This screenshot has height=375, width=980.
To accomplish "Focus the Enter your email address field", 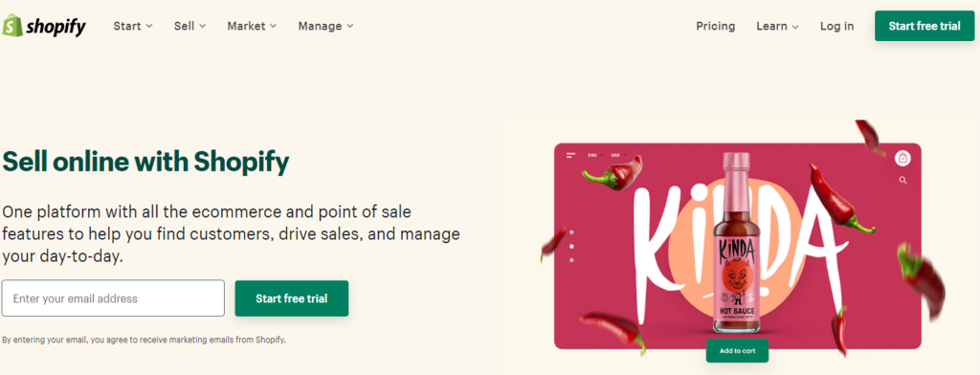I will (113, 298).
